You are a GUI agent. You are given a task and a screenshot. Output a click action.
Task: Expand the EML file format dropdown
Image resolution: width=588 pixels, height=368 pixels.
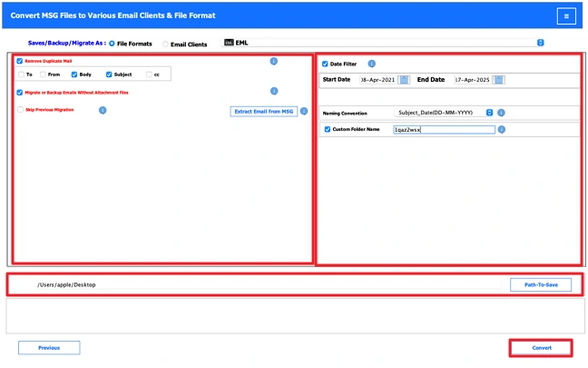click(540, 43)
